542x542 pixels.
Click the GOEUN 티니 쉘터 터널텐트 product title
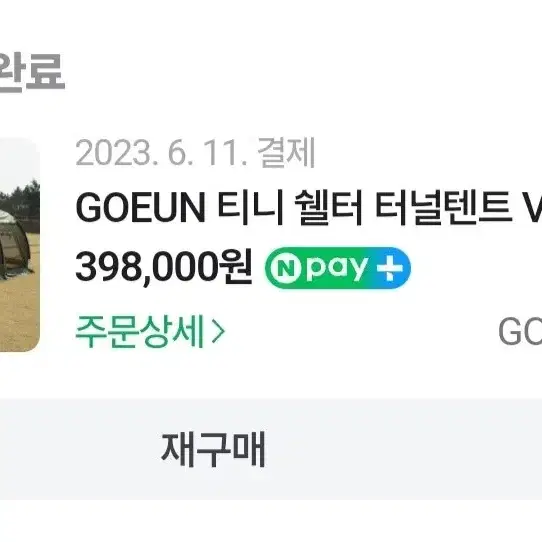point(309,208)
